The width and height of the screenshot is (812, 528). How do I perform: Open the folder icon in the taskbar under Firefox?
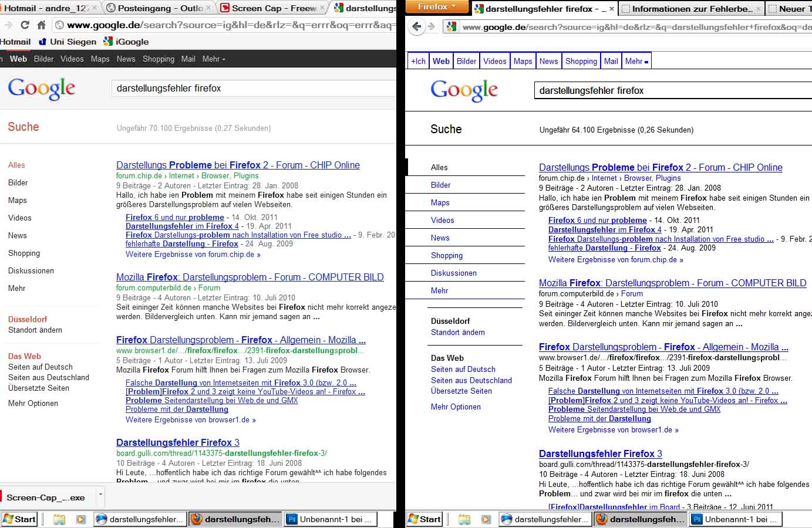click(464, 519)
